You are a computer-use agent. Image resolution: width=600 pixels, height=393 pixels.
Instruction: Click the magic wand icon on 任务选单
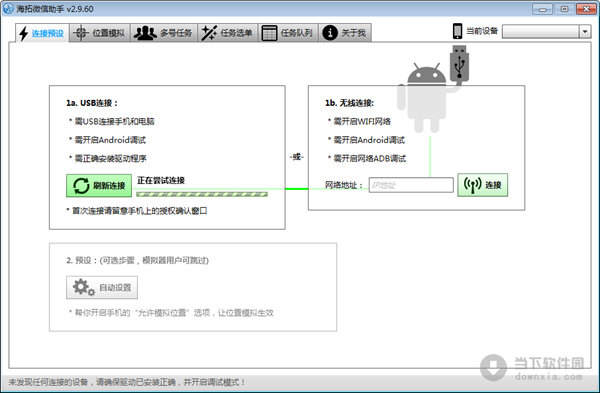click(x=209, y=33)
